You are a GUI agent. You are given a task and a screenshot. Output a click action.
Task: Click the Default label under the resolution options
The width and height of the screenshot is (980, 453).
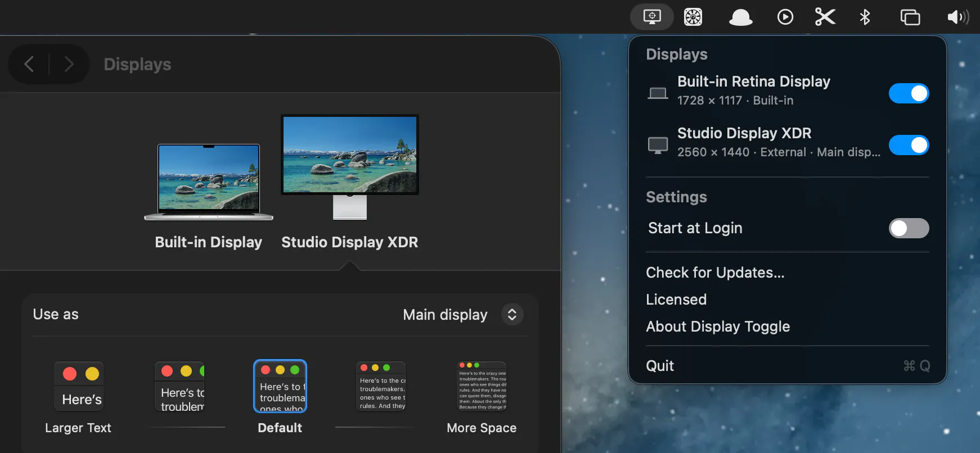pos(280,428)
